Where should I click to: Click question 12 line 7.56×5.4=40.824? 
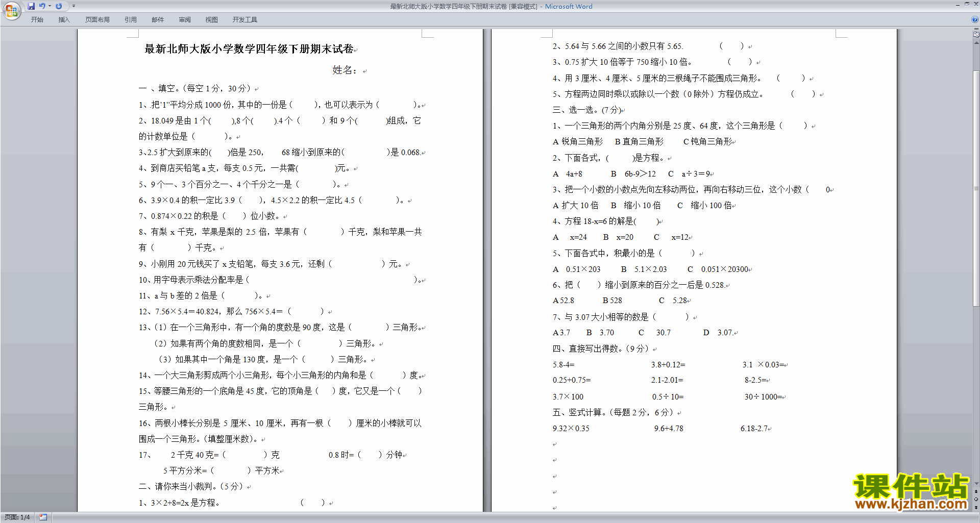231,311
